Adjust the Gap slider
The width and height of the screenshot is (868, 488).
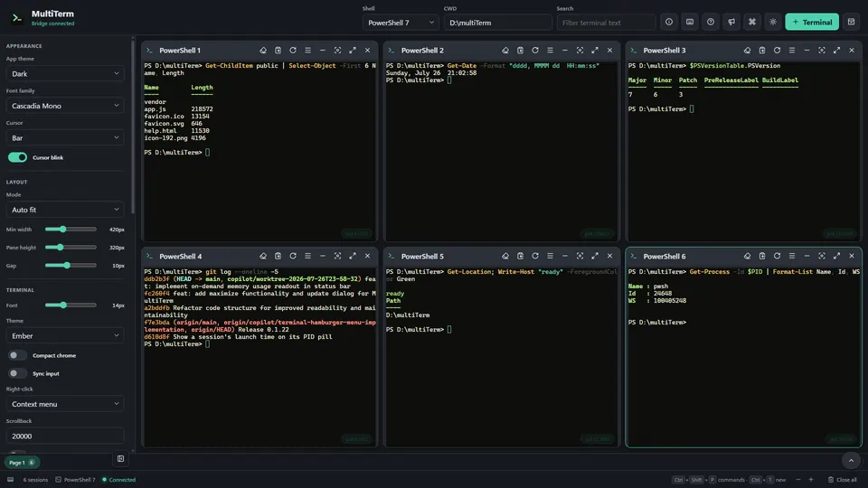(71, 266)
